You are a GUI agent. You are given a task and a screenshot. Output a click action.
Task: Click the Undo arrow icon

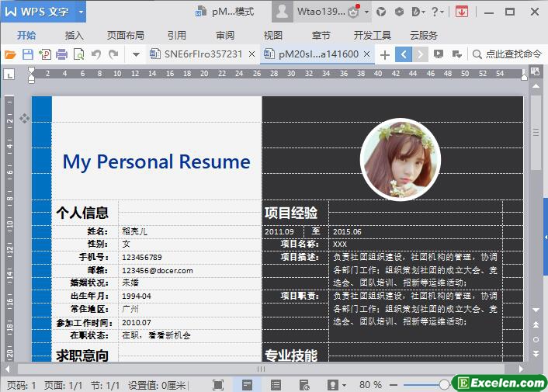point(96,54)
